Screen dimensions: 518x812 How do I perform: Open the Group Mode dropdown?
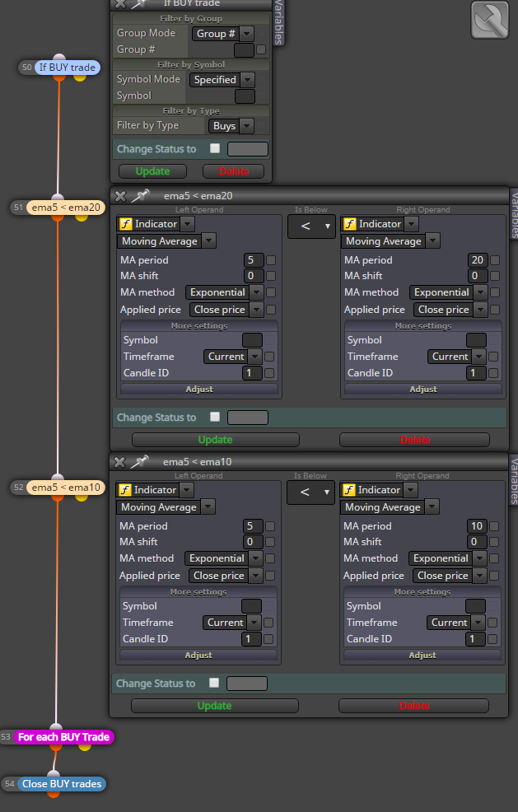point(222,34)
